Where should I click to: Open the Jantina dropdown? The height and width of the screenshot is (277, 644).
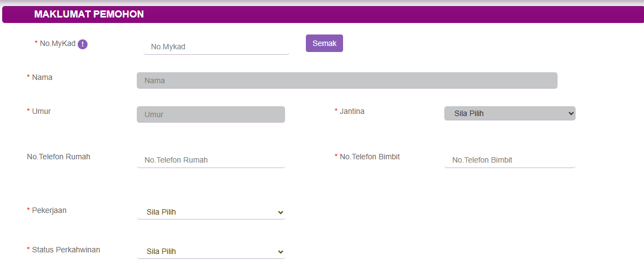[x=509, y=113]
